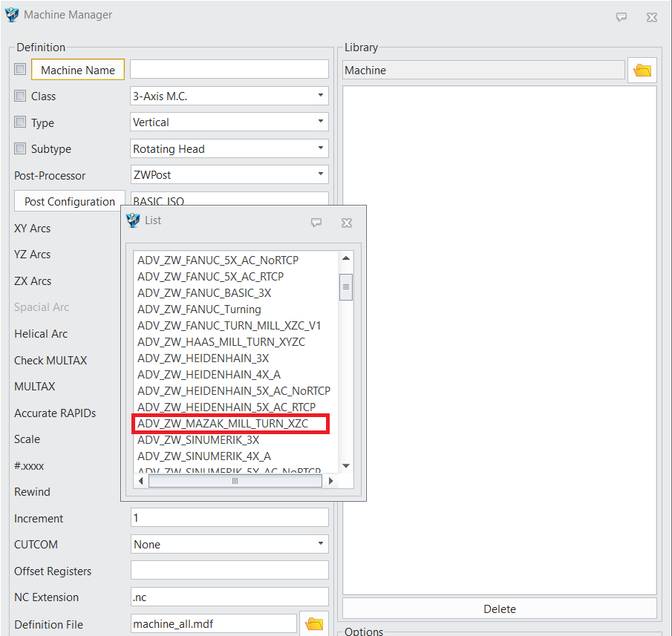Click the List horizontal scrollbar thumb

235,481
